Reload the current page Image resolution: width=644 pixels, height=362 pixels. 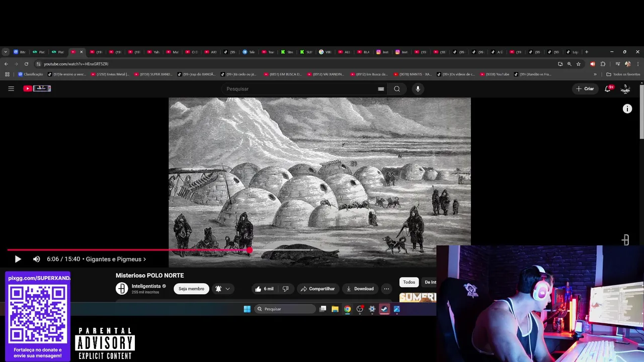(26, 64)
